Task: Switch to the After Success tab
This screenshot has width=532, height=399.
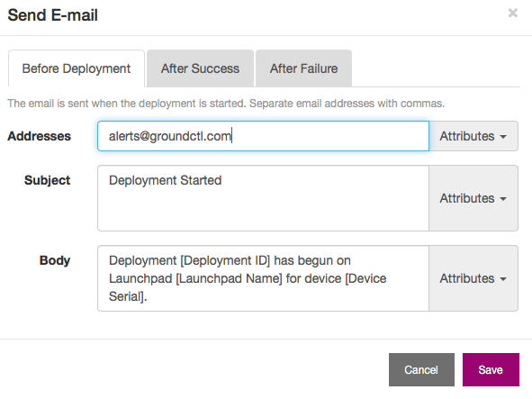Action: (200, 68)
